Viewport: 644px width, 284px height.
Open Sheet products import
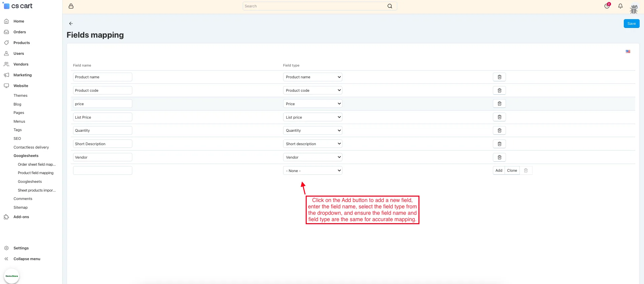(x=37, y=190)
